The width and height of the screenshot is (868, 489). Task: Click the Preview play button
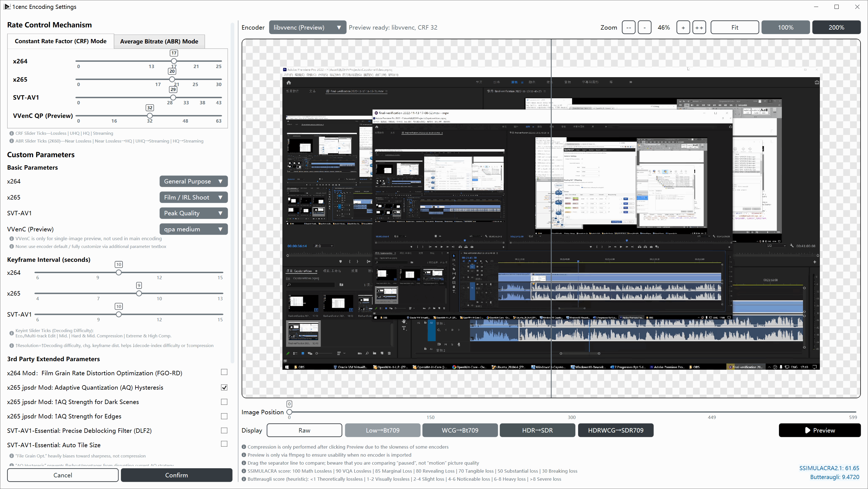point(820,430)
